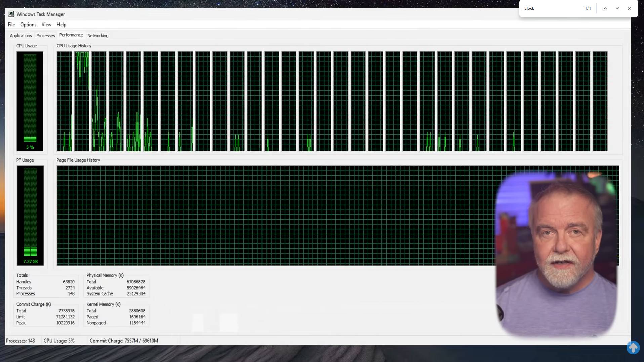Image resolution: width=644 pixels, height=362 pixels.
Task: Switch to the Processes tab
Action: 45,35
